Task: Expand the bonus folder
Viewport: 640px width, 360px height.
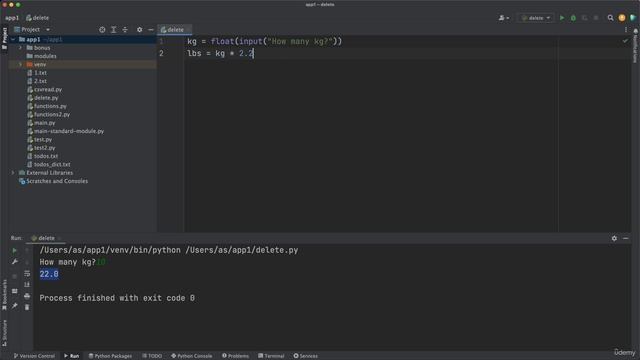Action: [20, 48]
